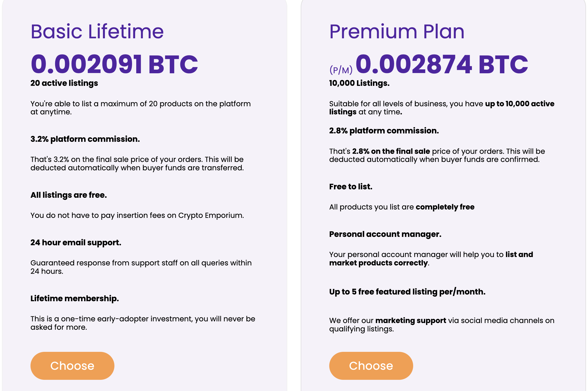
Task: Click the Basic Lifetime plan title
Action: [97, 31]
